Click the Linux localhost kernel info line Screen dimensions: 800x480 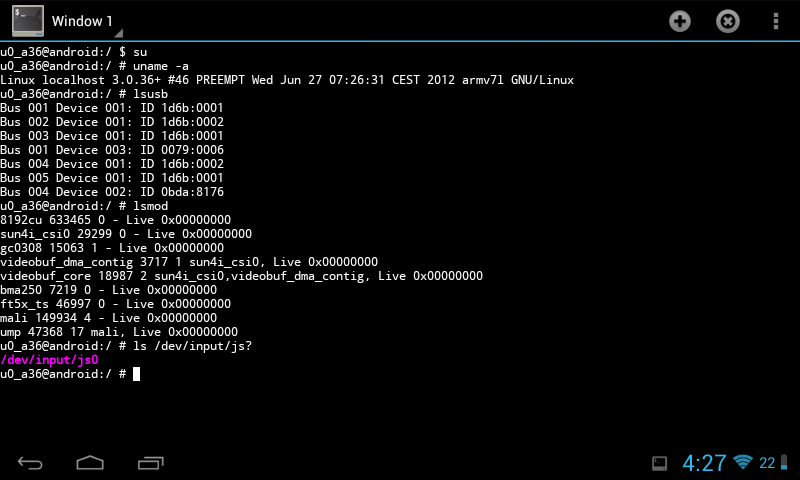287,80
